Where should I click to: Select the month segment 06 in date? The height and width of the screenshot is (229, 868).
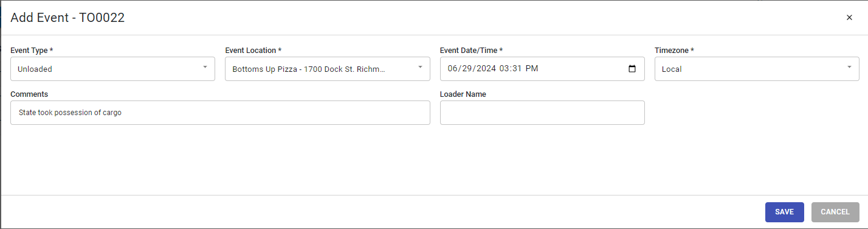(452, 69)
